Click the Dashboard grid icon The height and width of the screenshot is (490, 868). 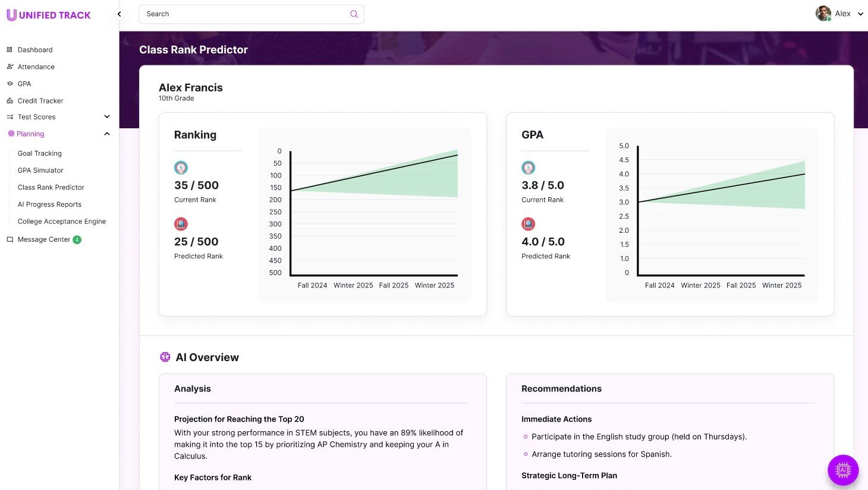click(x=10, y=50)
